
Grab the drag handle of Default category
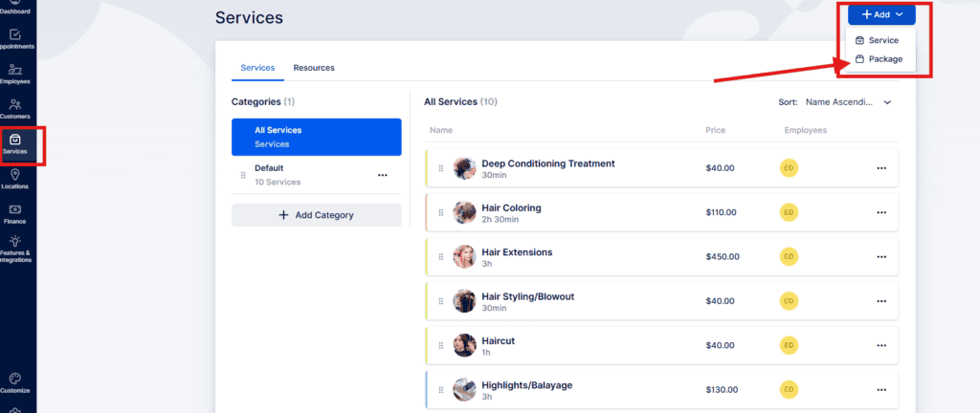[243, 175]
